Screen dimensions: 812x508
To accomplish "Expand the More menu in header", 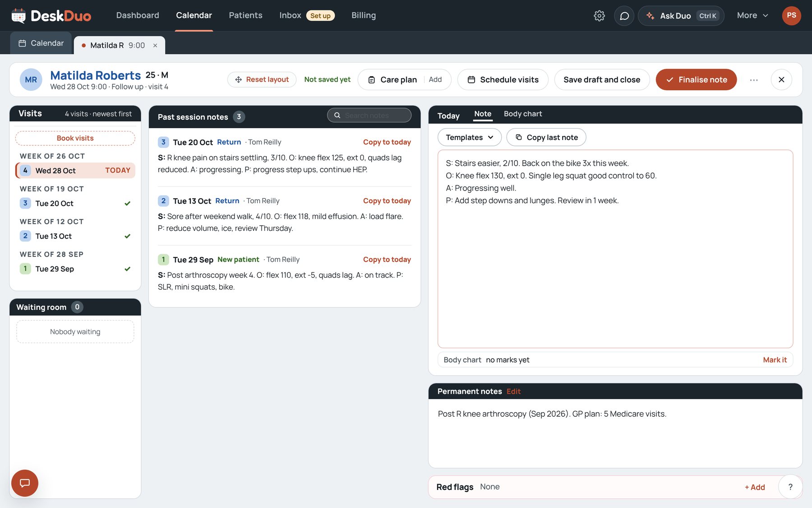I will pyautogui.click(x=752, y=15).
